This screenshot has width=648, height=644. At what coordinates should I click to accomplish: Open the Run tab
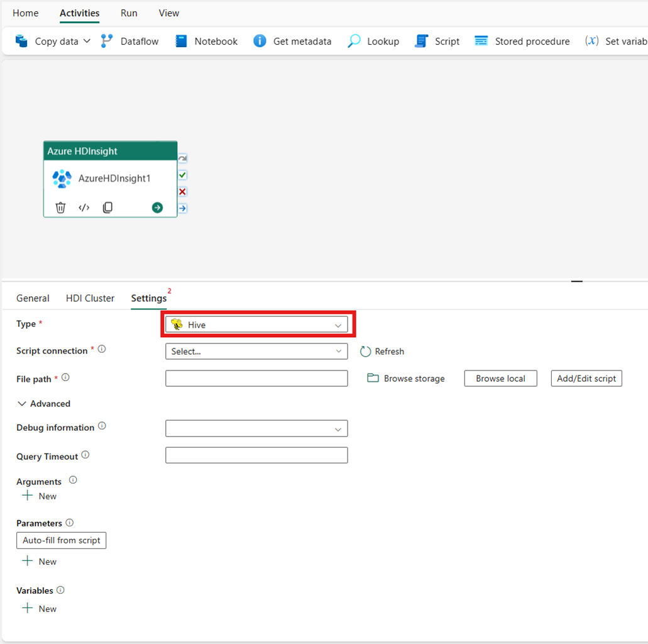pyautogui.click(x=129, y=13)
